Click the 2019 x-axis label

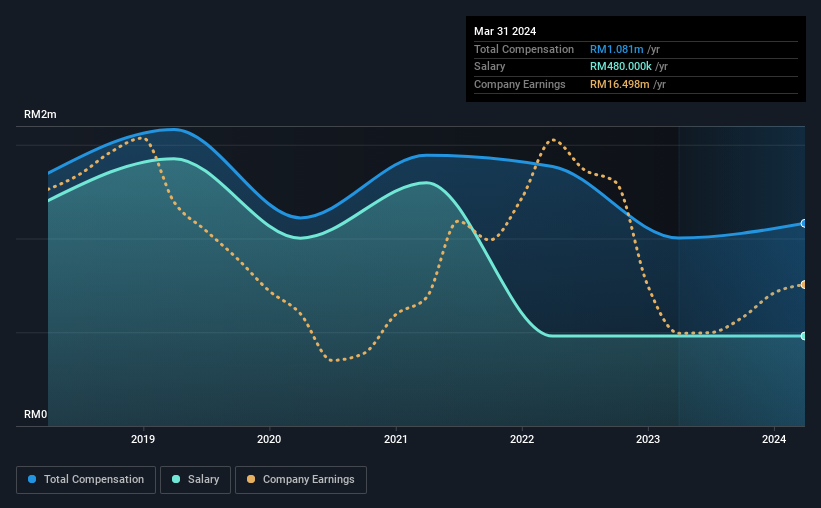coord(143,439)
